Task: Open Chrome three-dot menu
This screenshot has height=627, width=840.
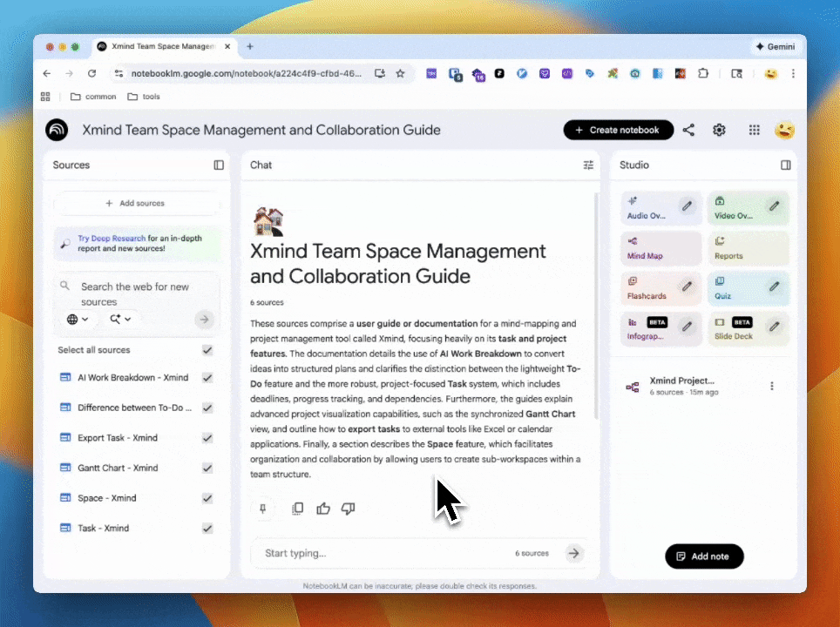Action: 793,73
